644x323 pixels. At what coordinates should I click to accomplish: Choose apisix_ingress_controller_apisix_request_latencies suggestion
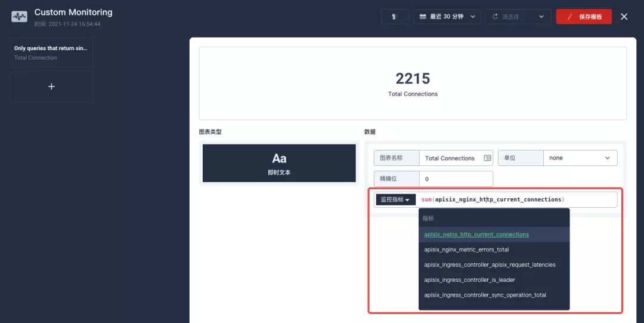pos(494,264)
